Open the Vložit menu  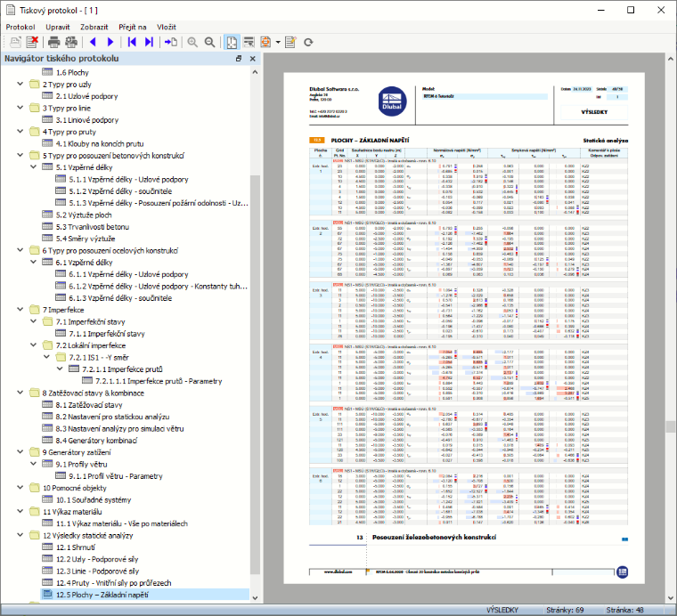(167, 27)
